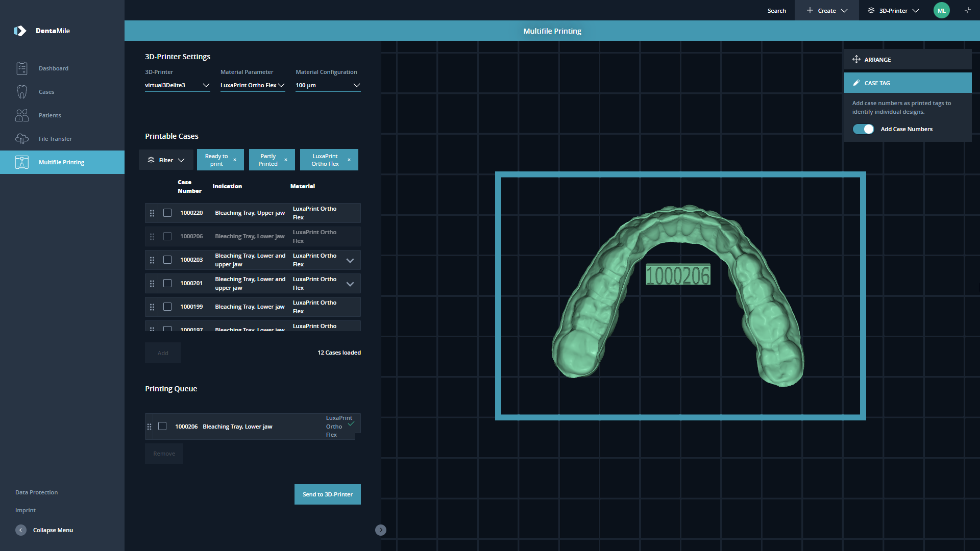Screen dimensions: 980x551
Task: Open the virtual3Delite3 printer dropdown
Action: [177, 85]
